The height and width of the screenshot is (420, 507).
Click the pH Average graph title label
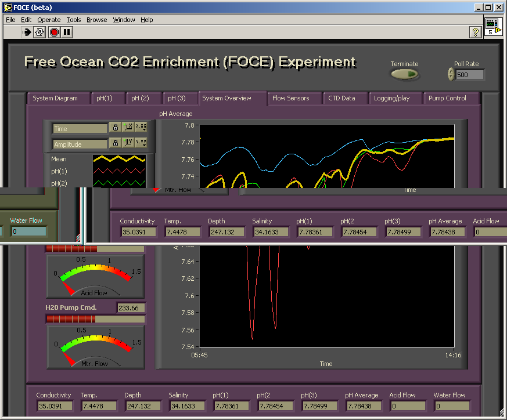tap(175, 114)
